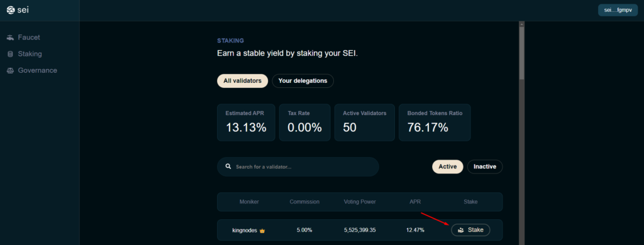
Task: Click the Estimated APR 13.13% card
Action: [246, 122]
